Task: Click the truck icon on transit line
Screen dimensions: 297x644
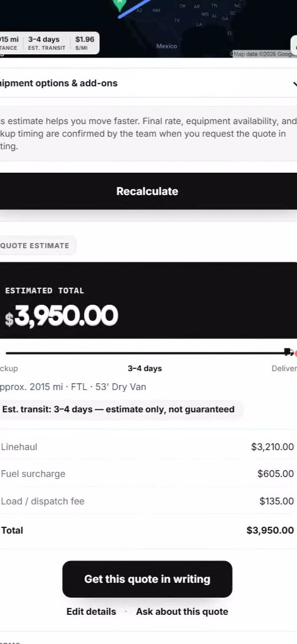Action: tap(288, 352)
